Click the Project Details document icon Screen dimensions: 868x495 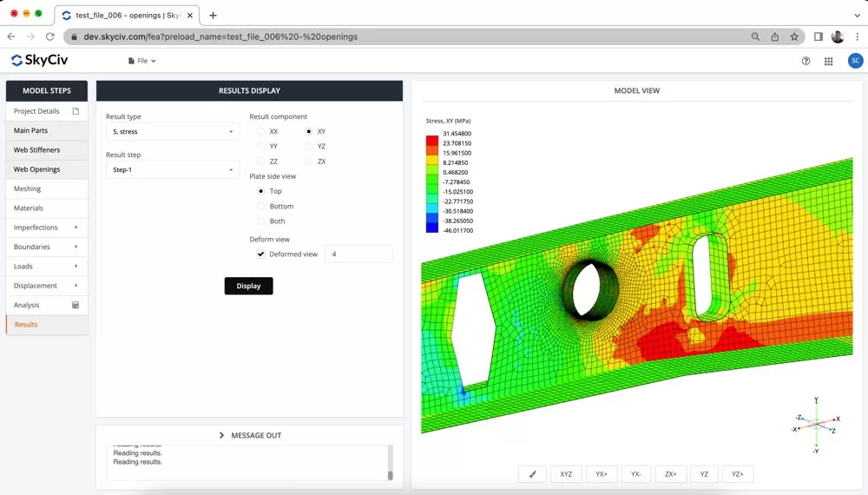76,111
